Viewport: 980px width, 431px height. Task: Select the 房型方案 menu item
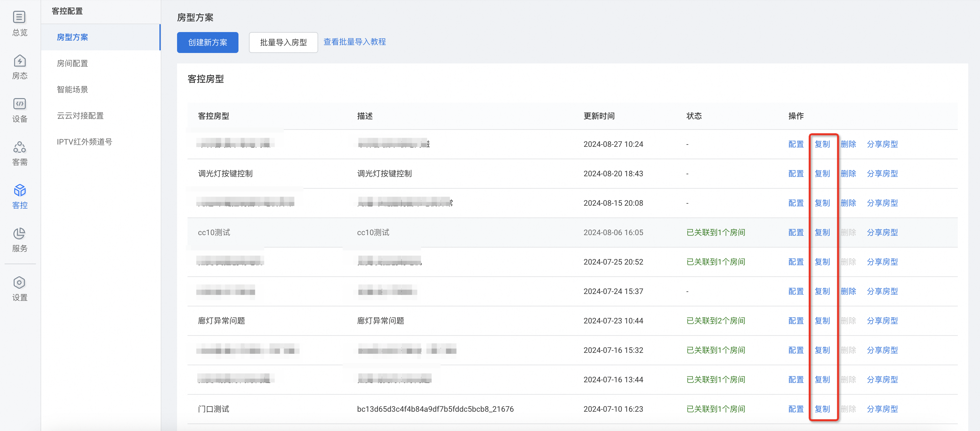tap(72, 37)
